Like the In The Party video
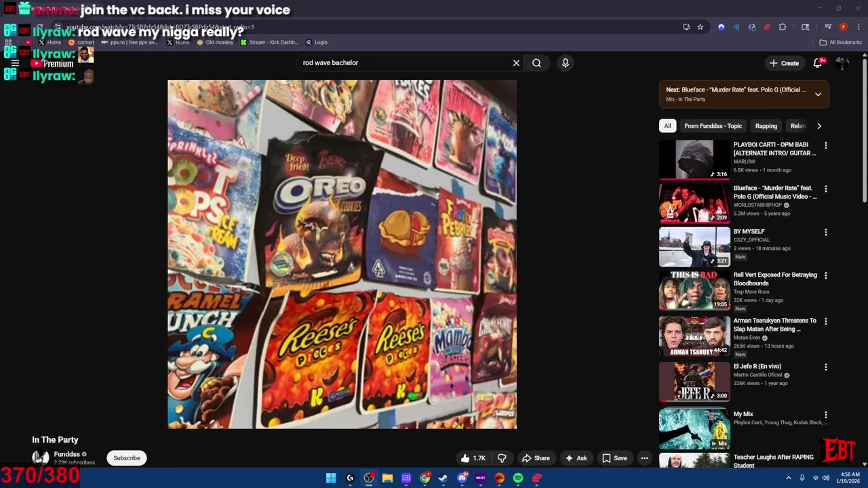868x488 pixels. pos(473,458)
